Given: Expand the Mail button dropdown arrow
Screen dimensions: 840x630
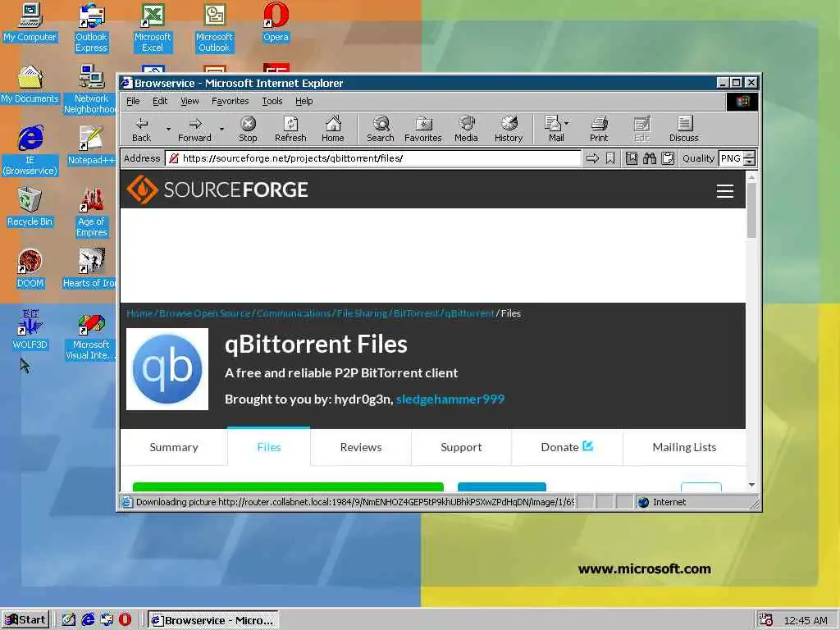Looking at the screenshot, I should pyautogui.click(x=567, y=123).
